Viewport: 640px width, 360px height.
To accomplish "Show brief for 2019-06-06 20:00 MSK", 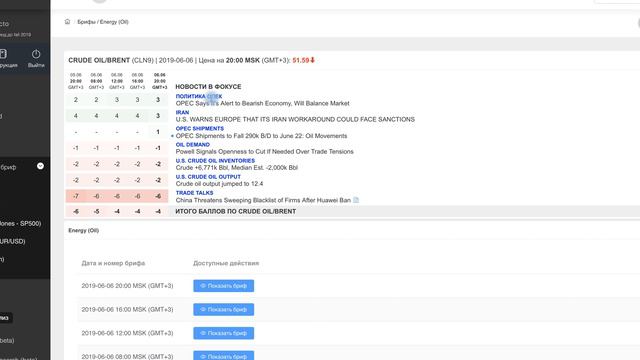I will 224,286.
